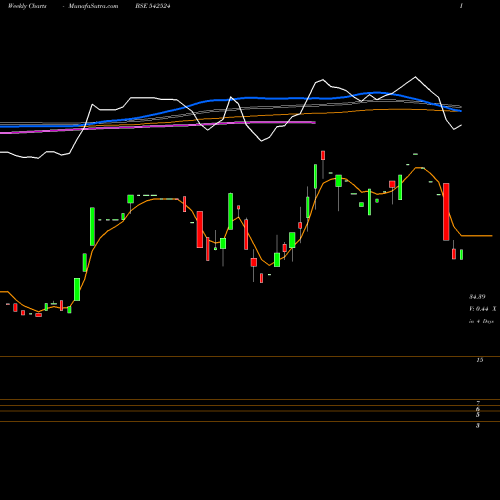Click the axis label '5'
This screenshot has height=500, width=500.
(478, 415)
